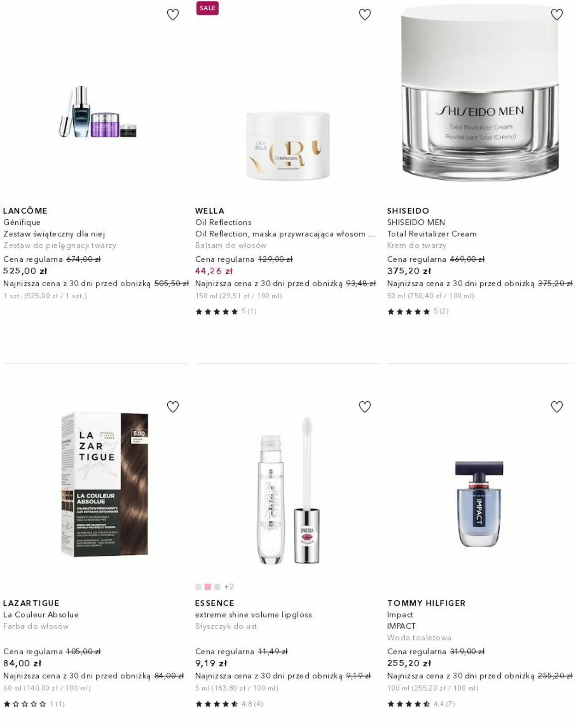The width and height of the screenshot is (576, 728).
Task: Click the SALE badge on Wella product
Action: coord(207,8)
